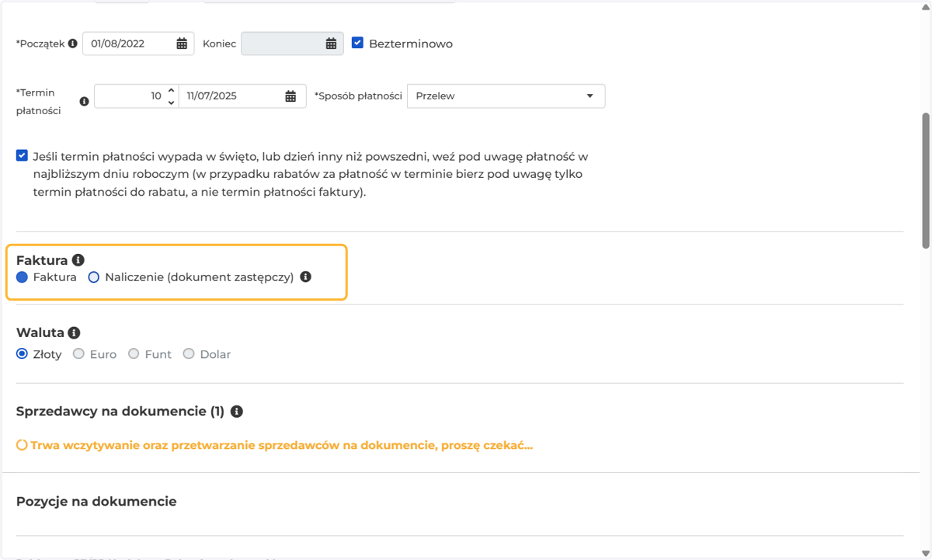Screen dimensions: 932x560
Task: Uncheck the Bezterminowo checkbox
Action: [x=357, y=43]
